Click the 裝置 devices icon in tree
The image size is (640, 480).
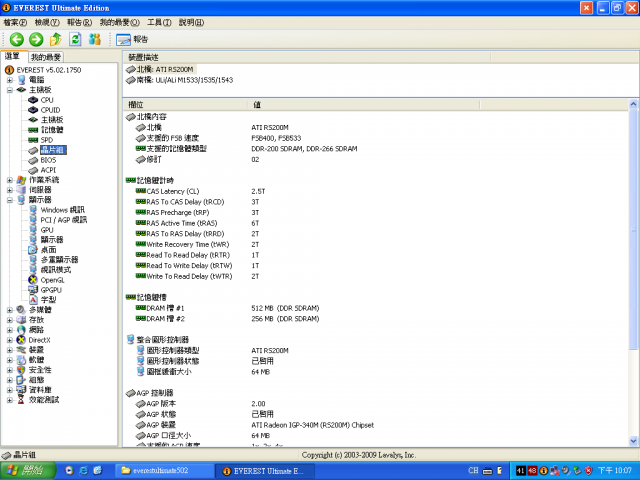[x=21, y=350]
